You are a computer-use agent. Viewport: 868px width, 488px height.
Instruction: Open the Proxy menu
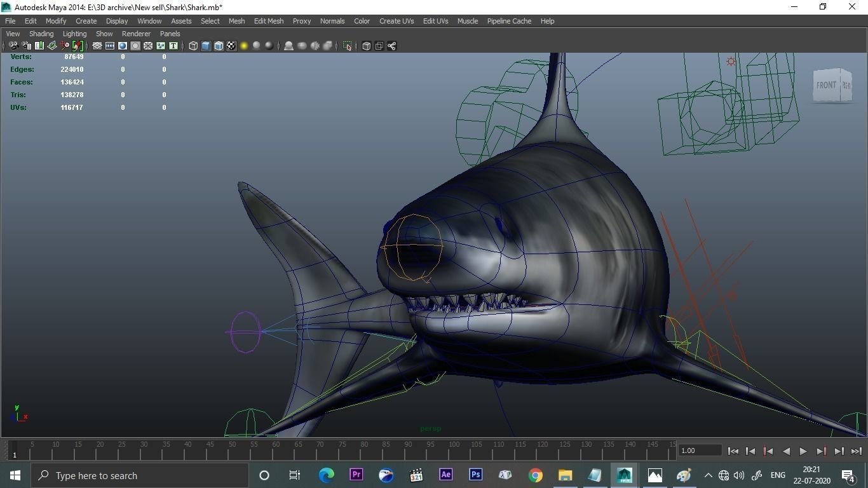[x=302, y=21]
